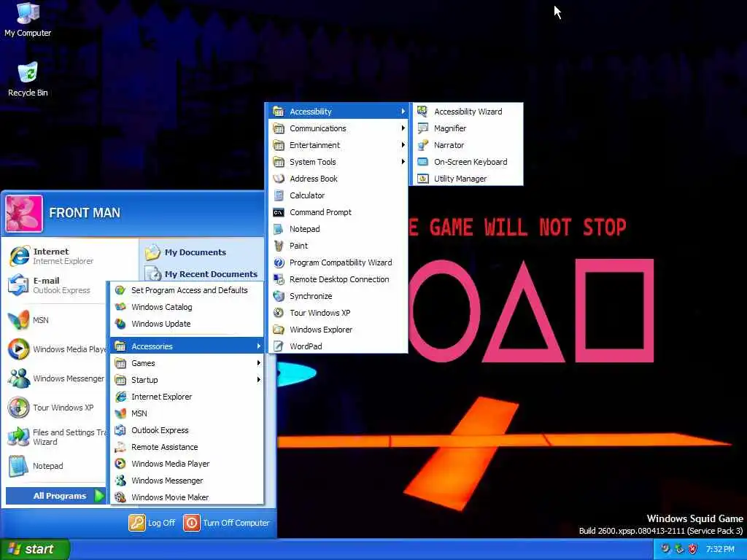Click the Log Off button

point(152,523)
